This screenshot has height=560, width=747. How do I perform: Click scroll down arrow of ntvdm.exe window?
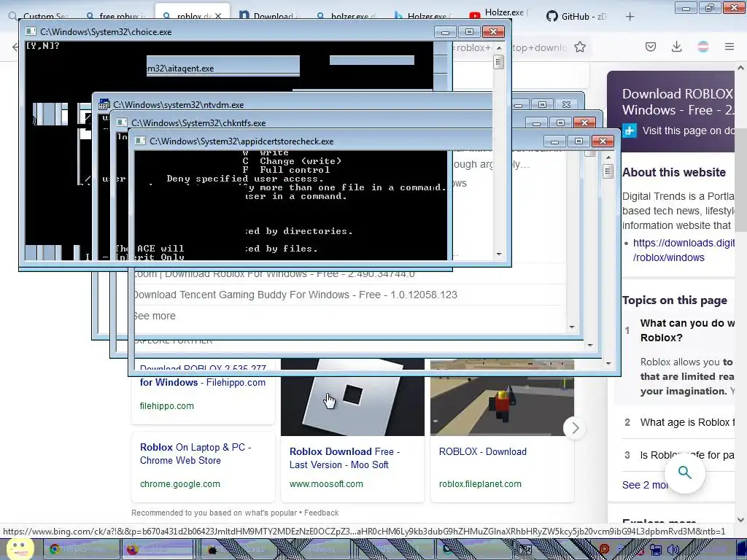click(572, 327)
